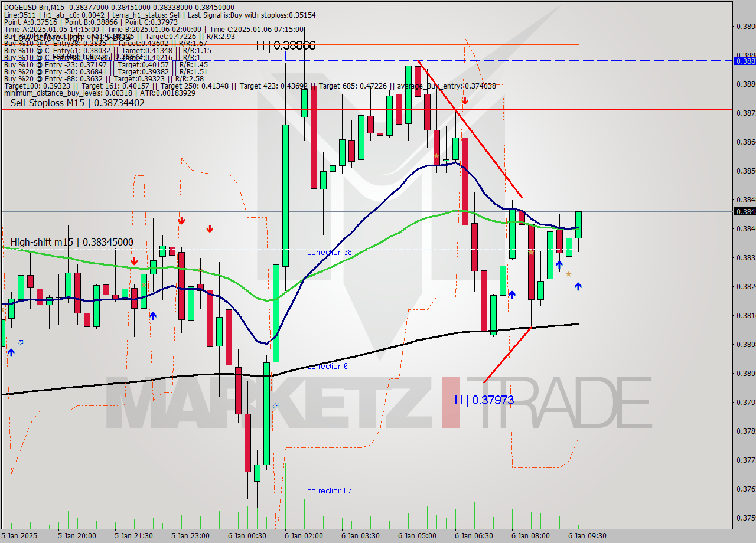Click the 'Buy %10 @ C_Entry61: 0.38032' row
This screenshot has height=543, width=756.
tap(107, 50)
